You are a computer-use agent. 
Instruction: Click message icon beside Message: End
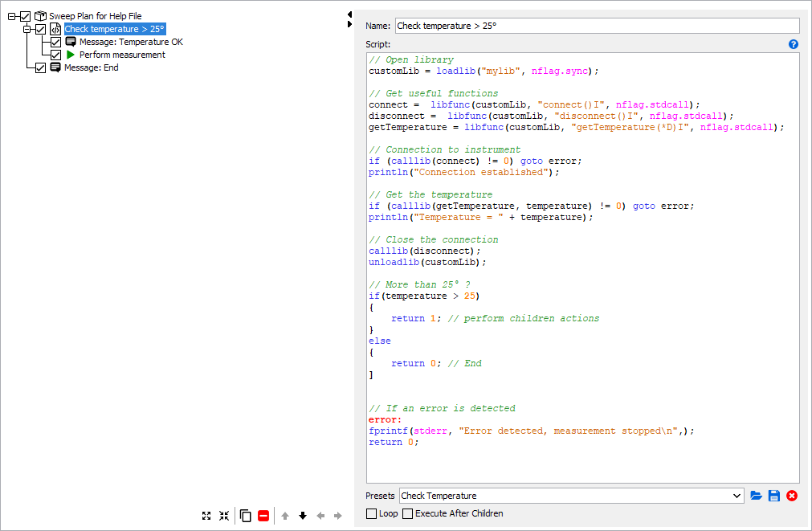coord(55,67)
